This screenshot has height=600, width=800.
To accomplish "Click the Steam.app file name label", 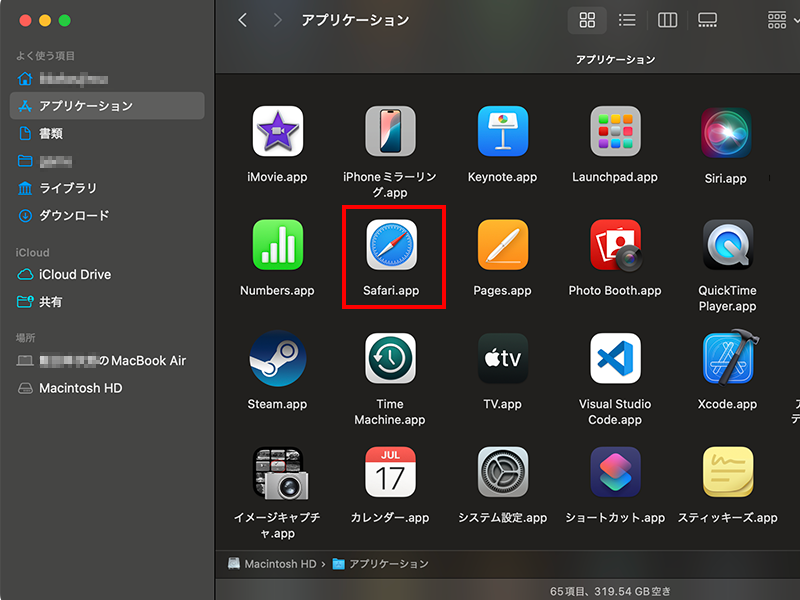I will click(x=278, y=404).
